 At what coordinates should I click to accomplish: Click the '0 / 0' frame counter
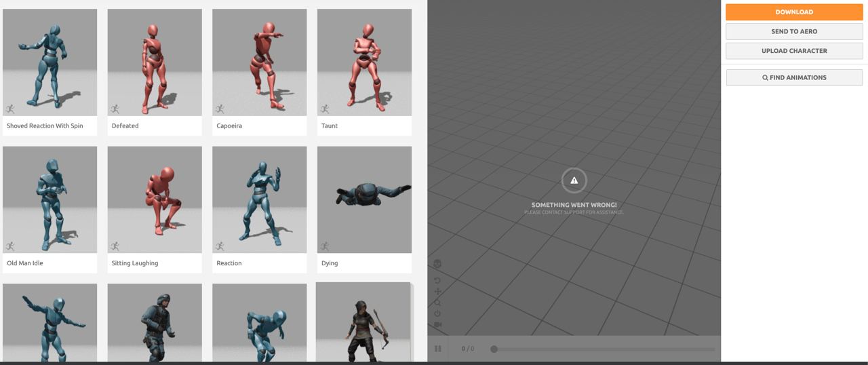[x=468, y=349]
